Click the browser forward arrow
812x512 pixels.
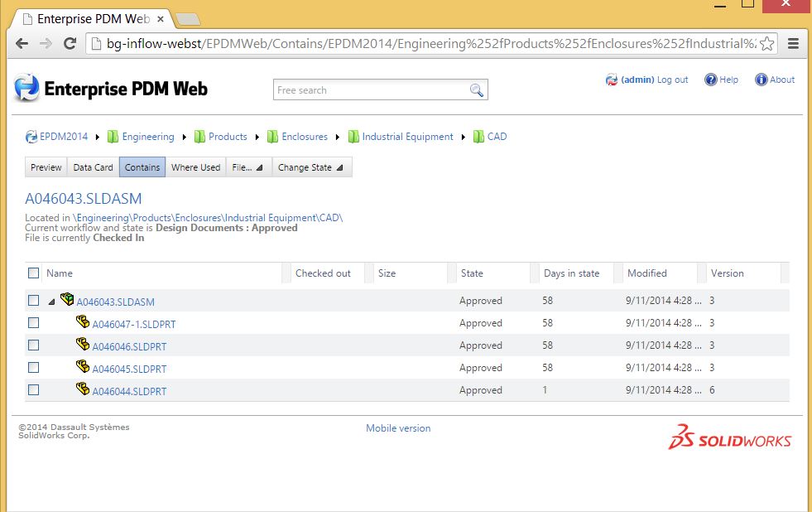point(46,44)
